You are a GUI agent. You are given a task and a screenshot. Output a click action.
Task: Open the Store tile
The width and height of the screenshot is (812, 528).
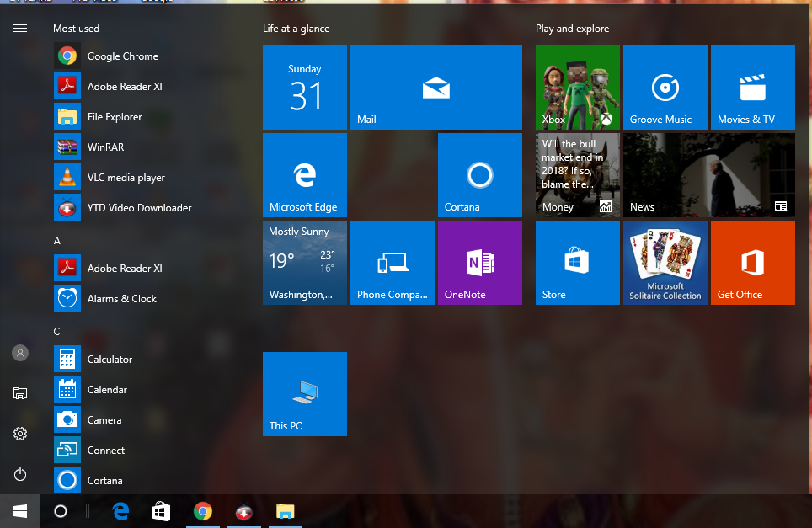tap(577, 263)
